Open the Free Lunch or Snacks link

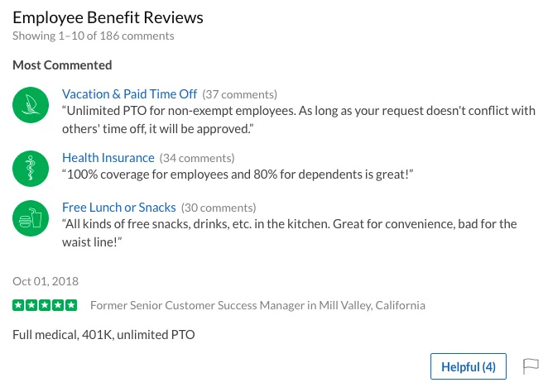tap(119, 208)
